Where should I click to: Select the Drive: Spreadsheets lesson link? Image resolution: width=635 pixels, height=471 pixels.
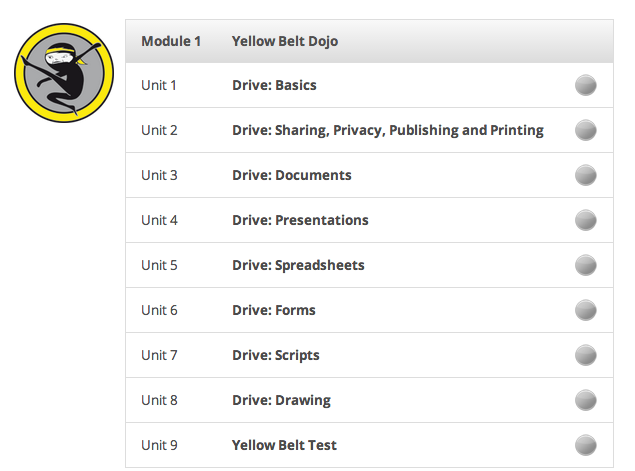coord(298,265)
